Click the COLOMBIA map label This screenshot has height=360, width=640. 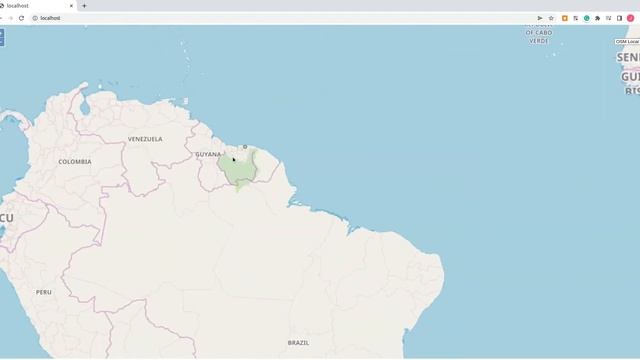(75, 162)
